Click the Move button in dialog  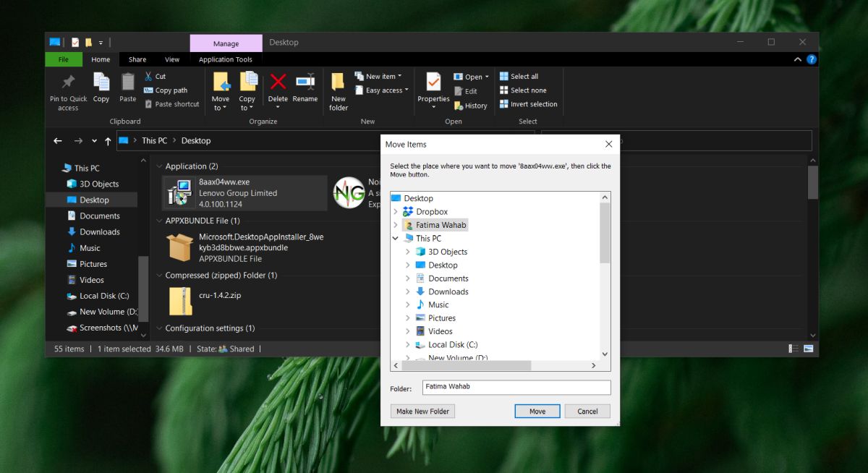537,411
